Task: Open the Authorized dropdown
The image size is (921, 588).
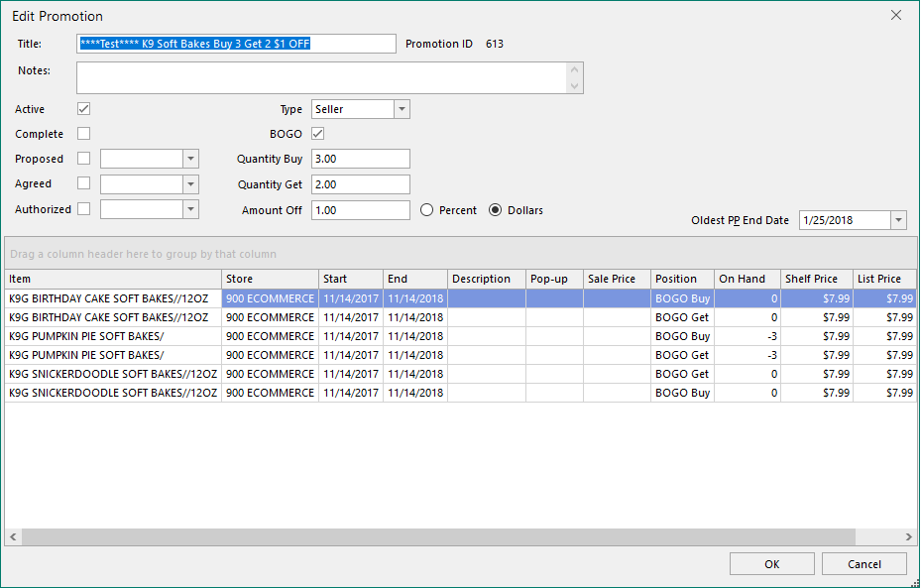Action: (190, 209)
